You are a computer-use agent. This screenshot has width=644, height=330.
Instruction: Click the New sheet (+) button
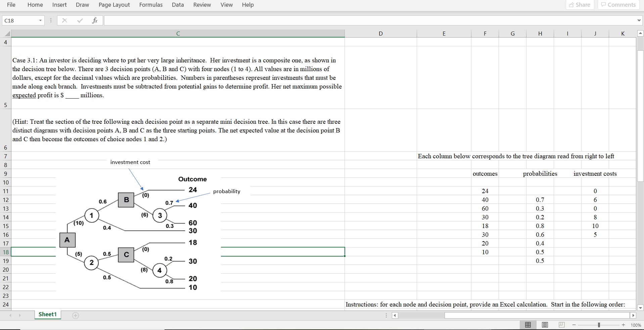pyautogui.click(x=76, y=316)
